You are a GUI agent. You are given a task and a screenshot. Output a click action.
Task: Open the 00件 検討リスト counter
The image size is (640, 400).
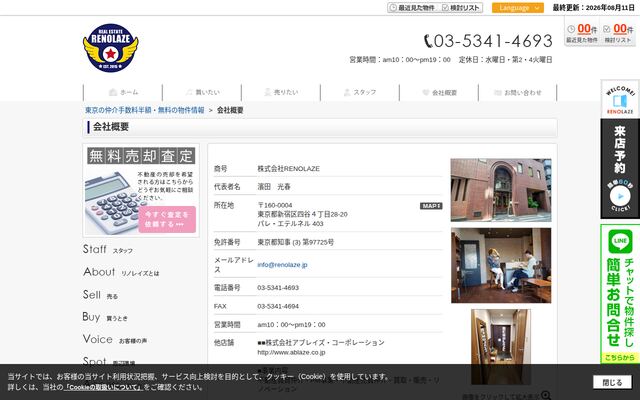(x=618, y=33)
